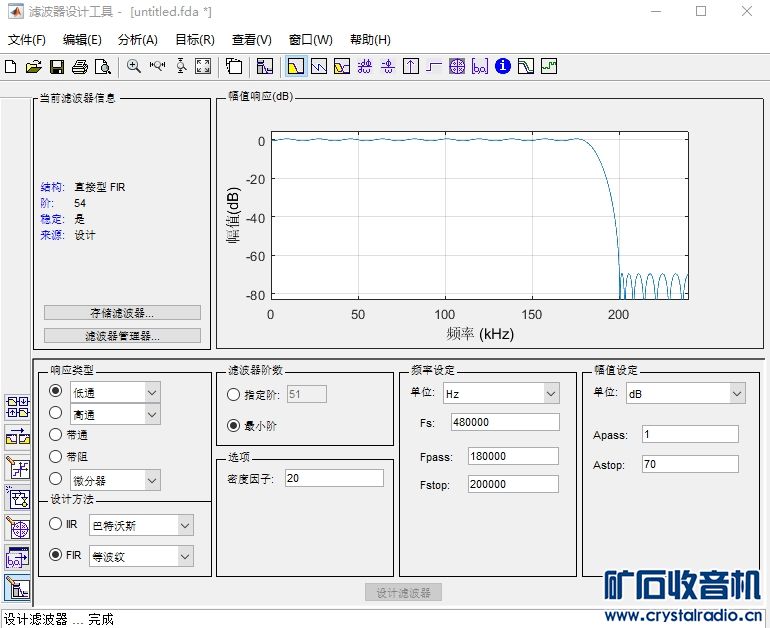Show the Phase Response plot icon
770x628 pixels.
point(319,66)
